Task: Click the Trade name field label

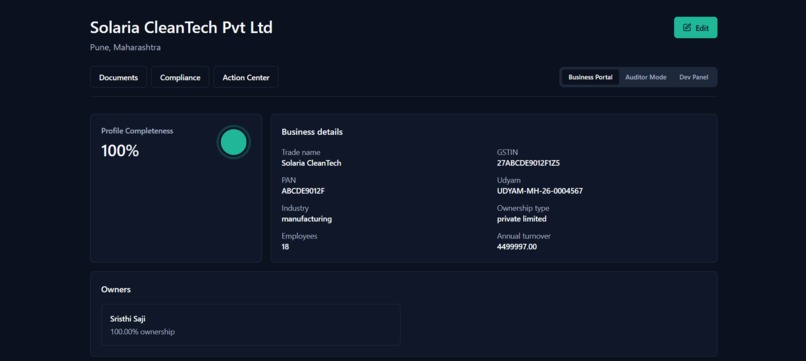Action: (301, 152)
